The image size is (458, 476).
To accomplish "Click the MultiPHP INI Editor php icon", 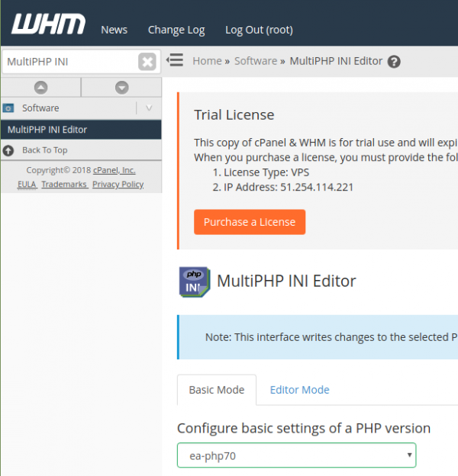I will click(x=194, y=281).
